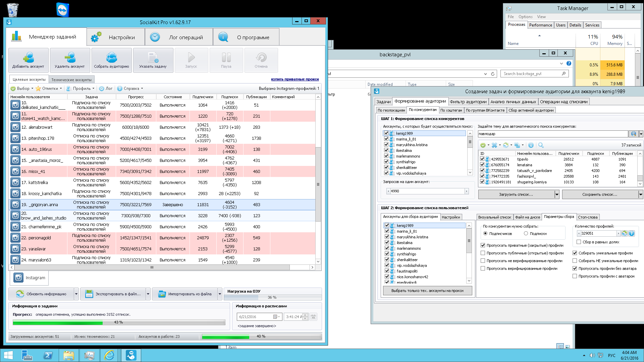Open the schedule date picker calendar
The height and width of the screenshot is (362, 644).
click(276, 317)
